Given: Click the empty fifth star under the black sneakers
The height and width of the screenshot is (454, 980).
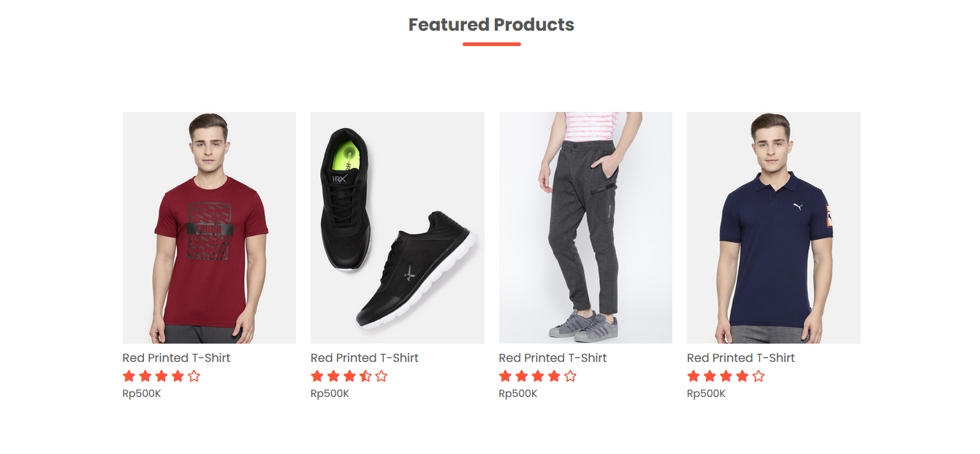Looking at the screenshot, I should pyautogui.click(x=381, y=377).
